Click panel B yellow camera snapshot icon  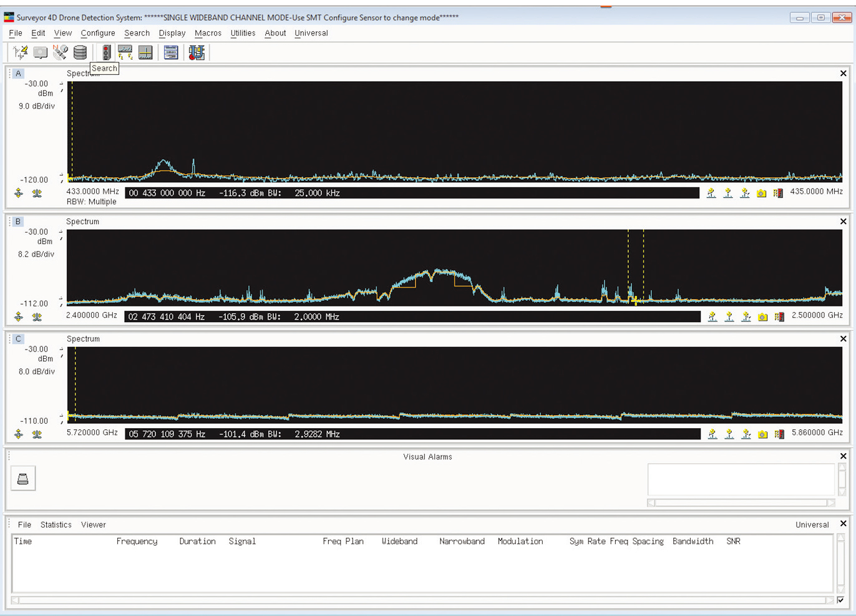coord(762,317)
